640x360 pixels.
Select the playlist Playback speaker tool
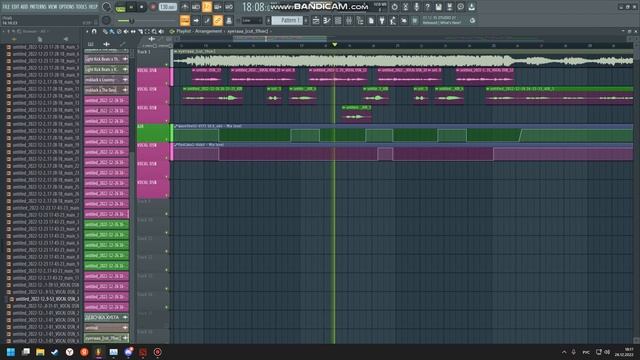[161, 31]
